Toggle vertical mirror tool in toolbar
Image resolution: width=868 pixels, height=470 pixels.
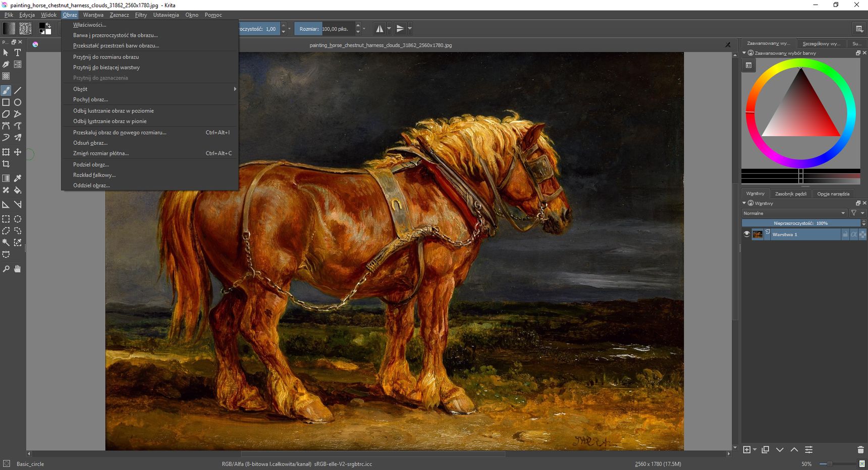click(400, 29)
